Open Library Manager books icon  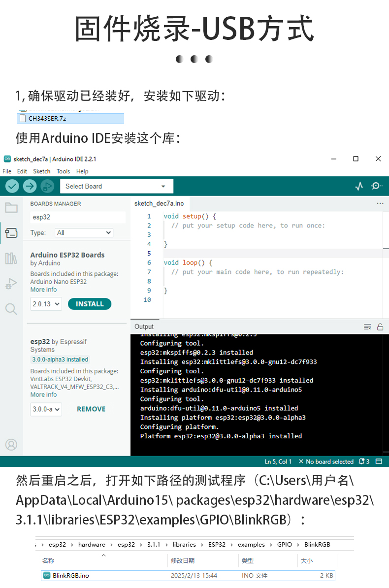point(11,258)
